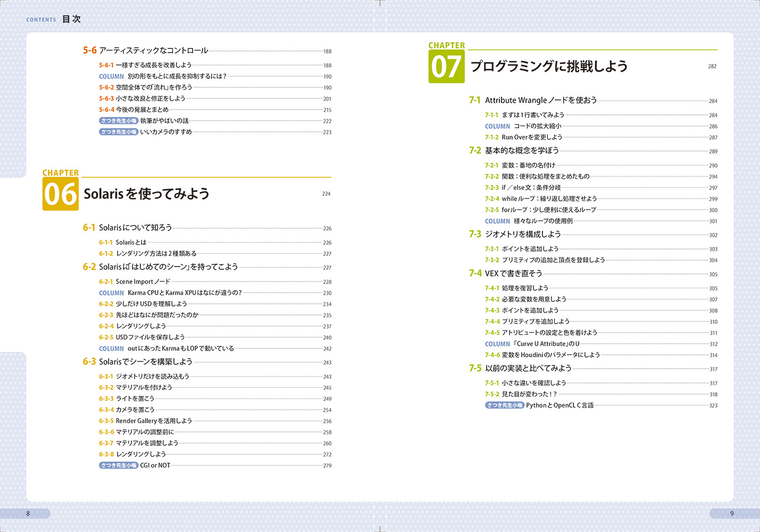760x532 pixels.
Task: Jump to section 7-1 Attribute Wrangleノードを使おう
Action: point(540,100)
